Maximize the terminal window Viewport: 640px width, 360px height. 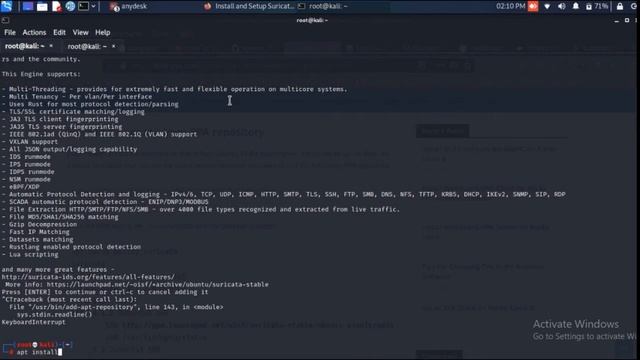pyautogui.click(x=627, y=20)
